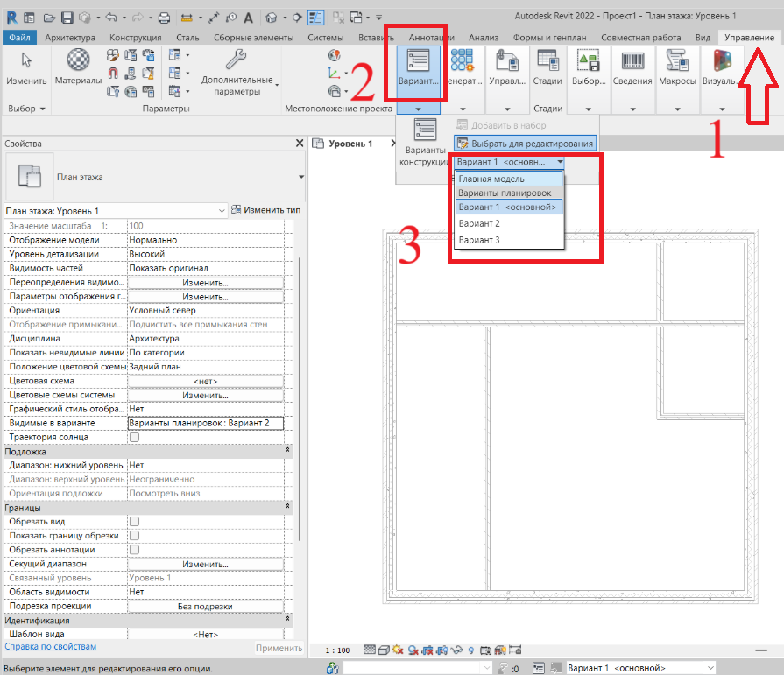Open Справка по свойствам link
This screenshot has height=675, width=784.
tap(51, 646)
